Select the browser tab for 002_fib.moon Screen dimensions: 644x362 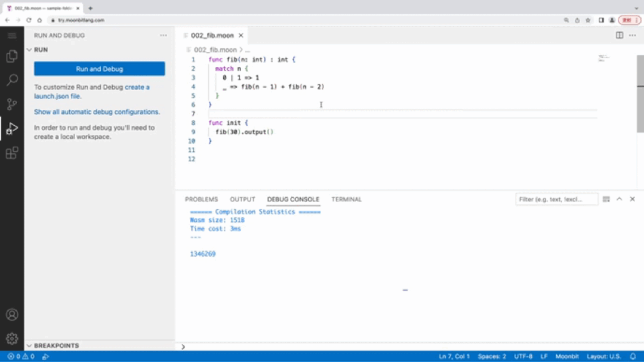pos(43,8)
